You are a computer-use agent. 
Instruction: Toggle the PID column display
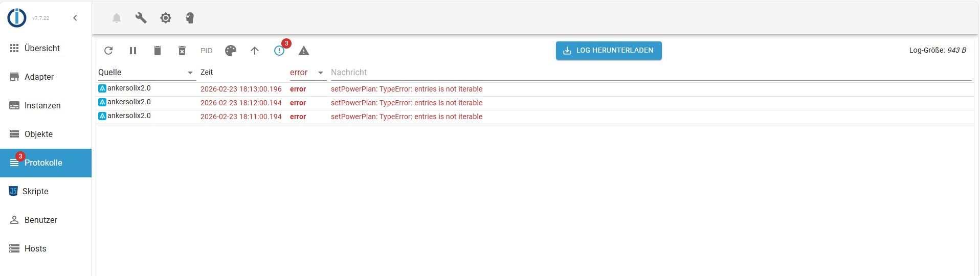206,51
